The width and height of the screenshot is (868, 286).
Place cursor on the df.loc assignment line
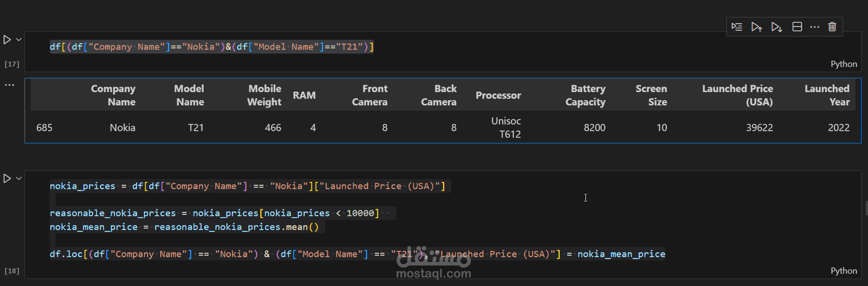click(357, 254)
